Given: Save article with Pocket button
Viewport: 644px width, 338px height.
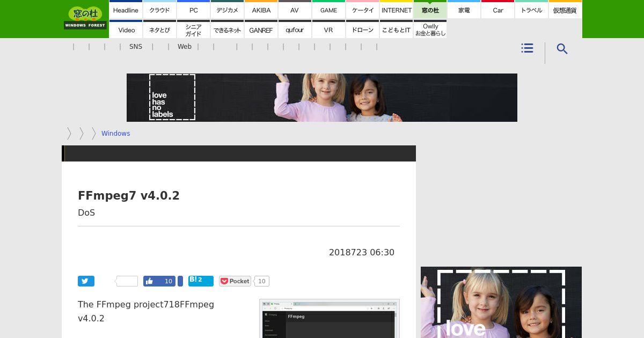Looking at the screenshot, I should [235, 281].
